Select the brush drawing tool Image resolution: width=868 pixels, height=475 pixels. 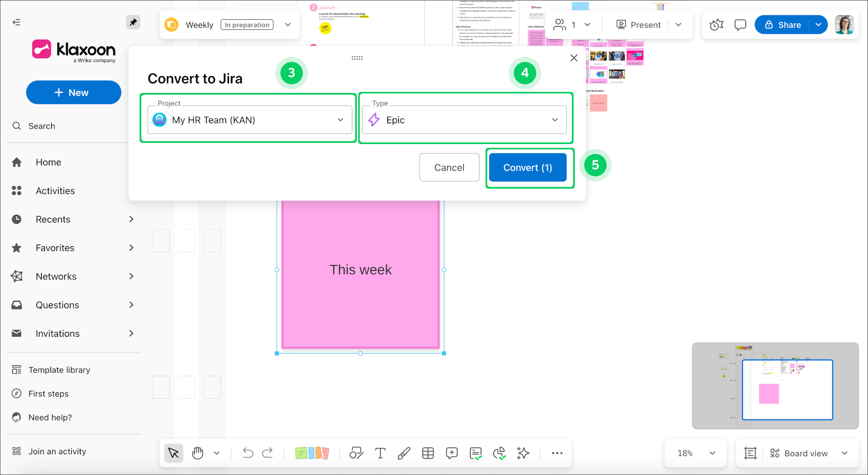[404, 453]
